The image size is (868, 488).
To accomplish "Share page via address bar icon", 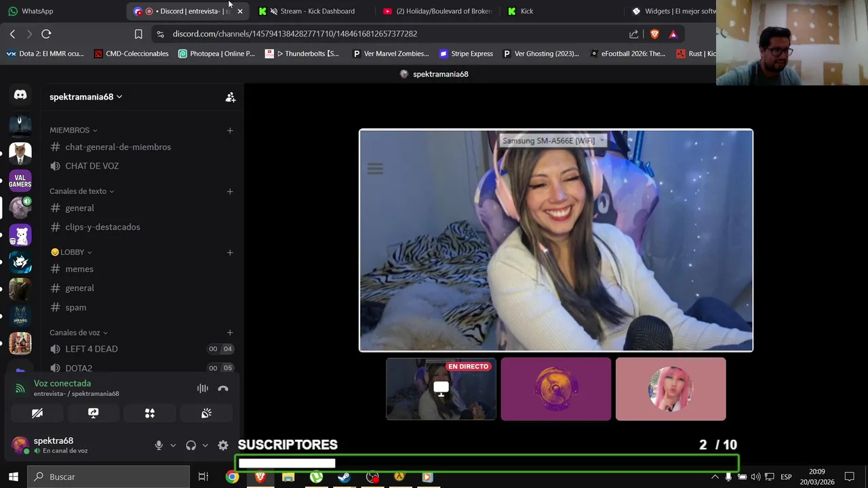I will (x=633, y=34).
